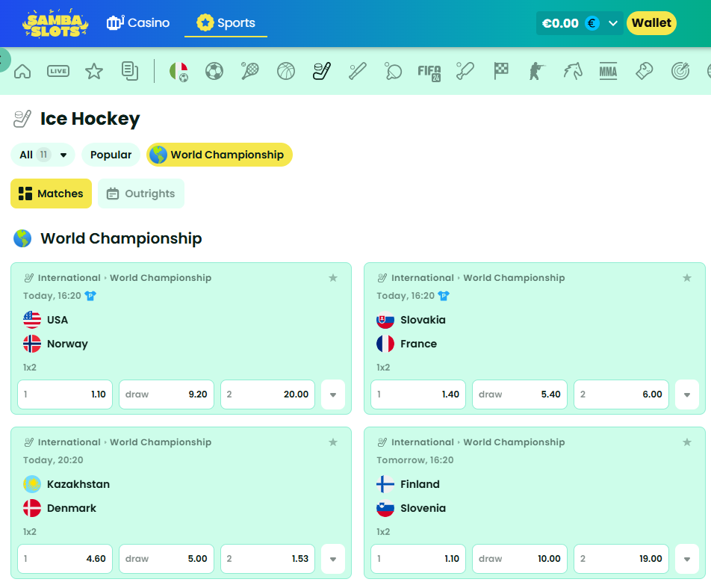The image size is (711, 588).
Task: Open the Kazakhstan team name
Action: (x=78, y=484)
